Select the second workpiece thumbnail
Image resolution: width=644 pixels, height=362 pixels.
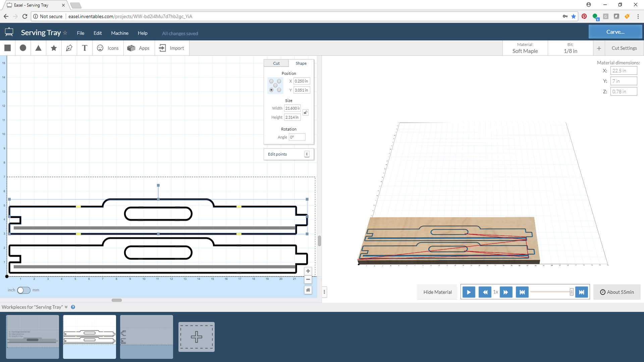click(89, 336)
